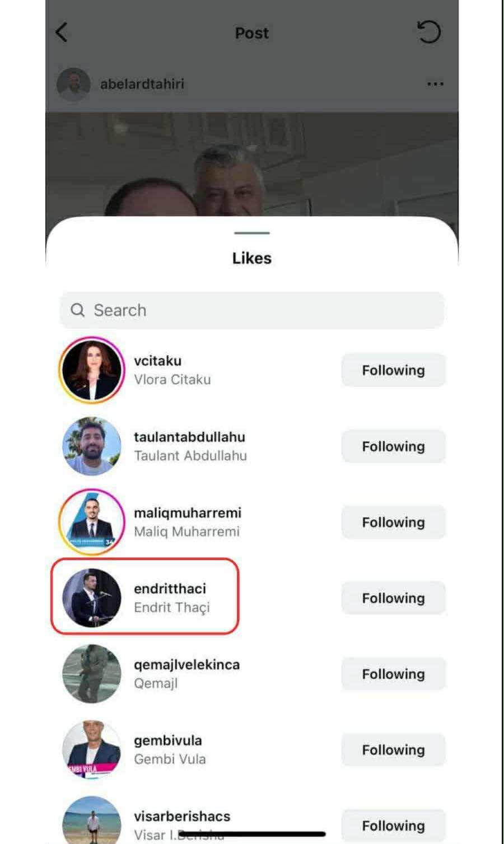Screen dimensions: 504x844
Task: Tap taulantabdullahu's profile photo
Action: (91, 446)
